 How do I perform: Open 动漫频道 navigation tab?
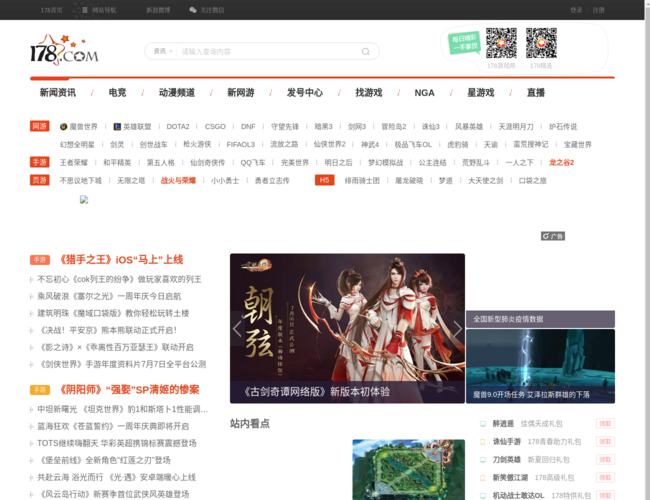point(177,92)
